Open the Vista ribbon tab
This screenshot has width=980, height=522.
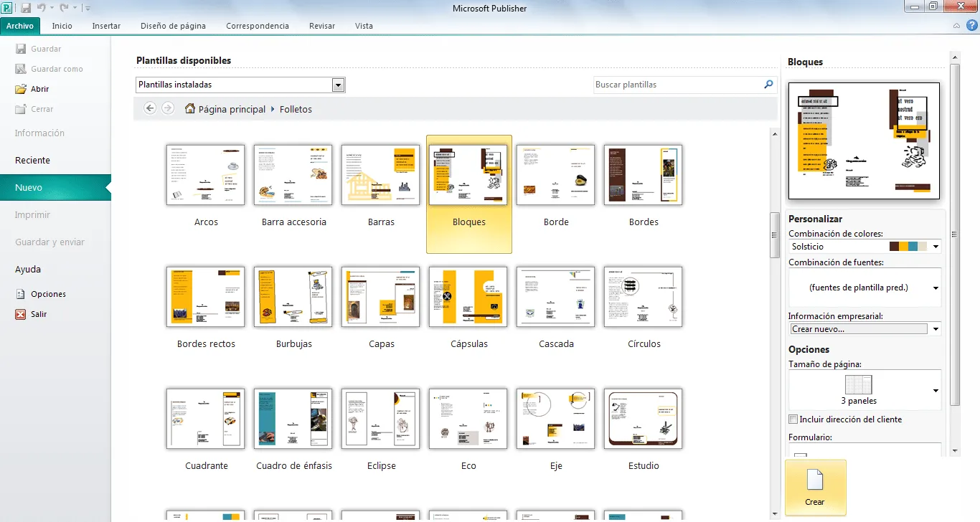coord(364,26)
